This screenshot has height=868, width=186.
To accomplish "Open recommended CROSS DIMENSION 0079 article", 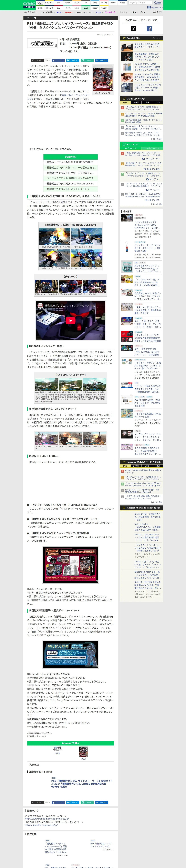I will pyautogui.click(x=82, y=784).
